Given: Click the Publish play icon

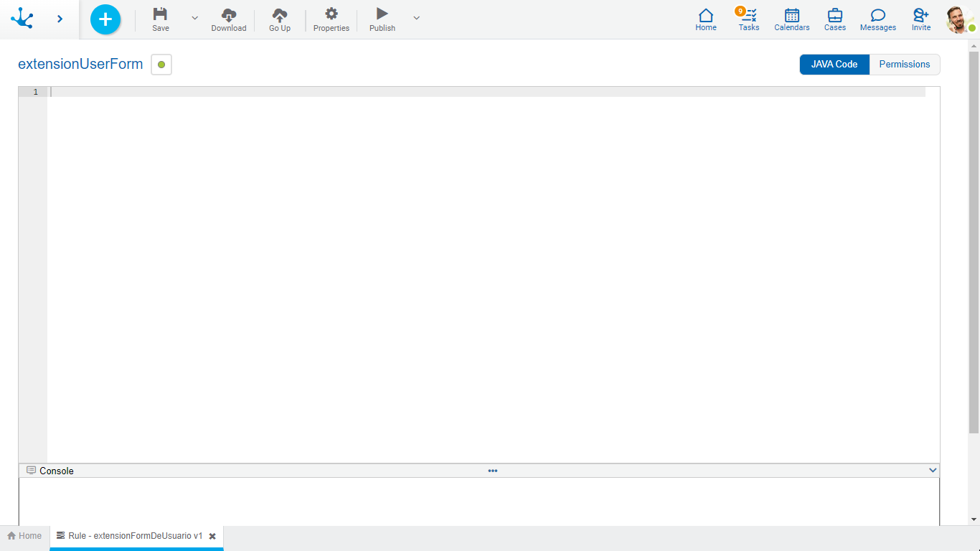Looking at the screenshot, I should click(x=382, y=14).
